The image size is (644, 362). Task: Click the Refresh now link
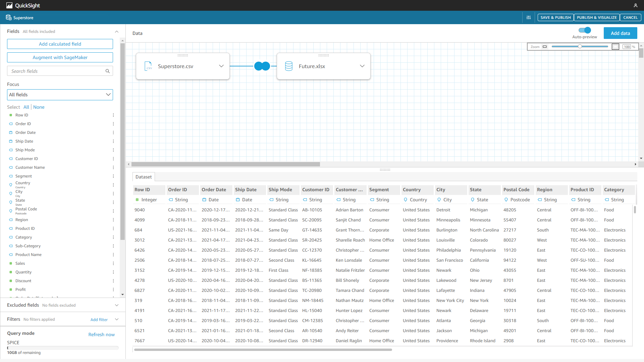[101, 334]
